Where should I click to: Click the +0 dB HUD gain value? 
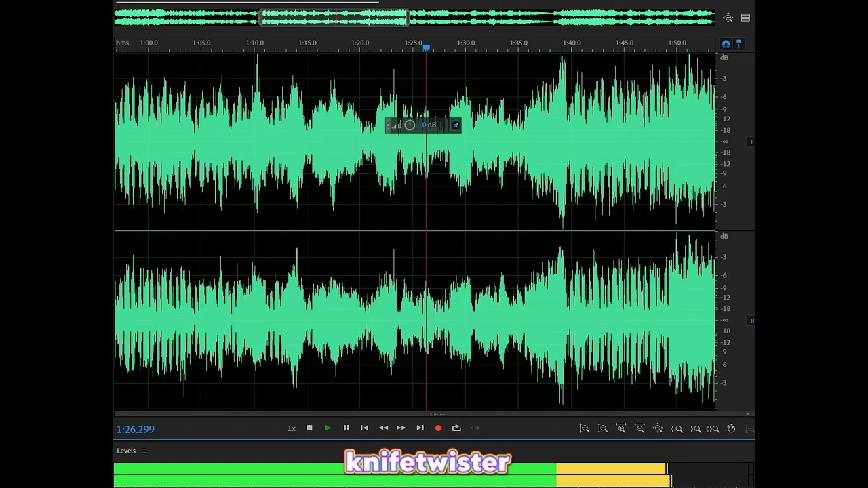point(427,125)
